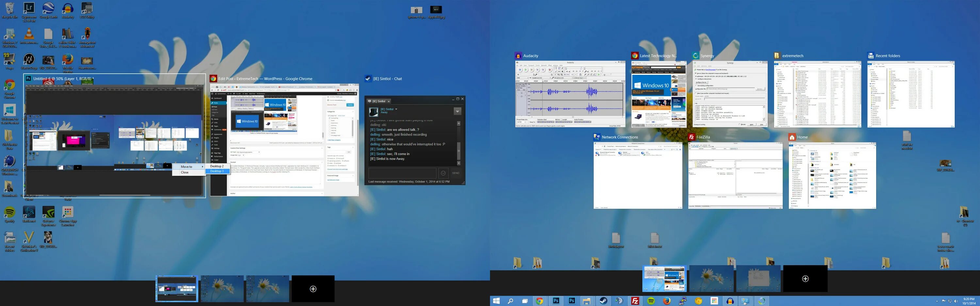Select the VLC in.treatment file icon
Image resolution: width=980 pixels, height=306 pixels.
pos(29,36)
